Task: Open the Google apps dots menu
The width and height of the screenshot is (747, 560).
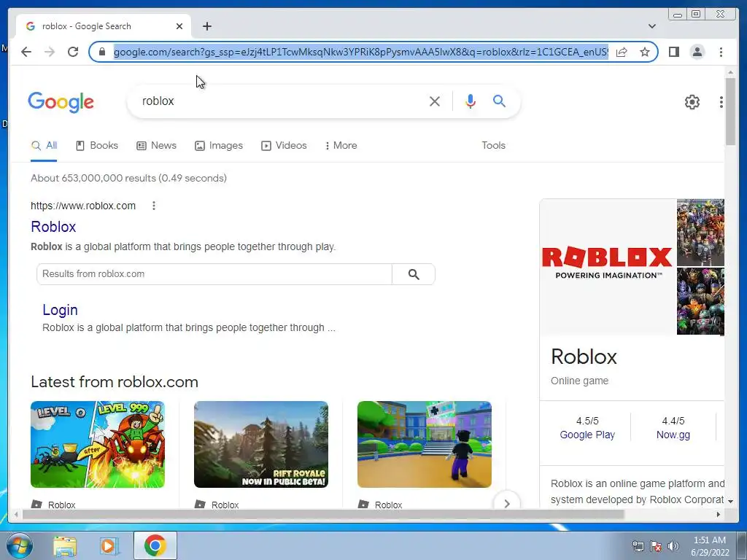Action: pyautogui.click(x=721, y=102)
